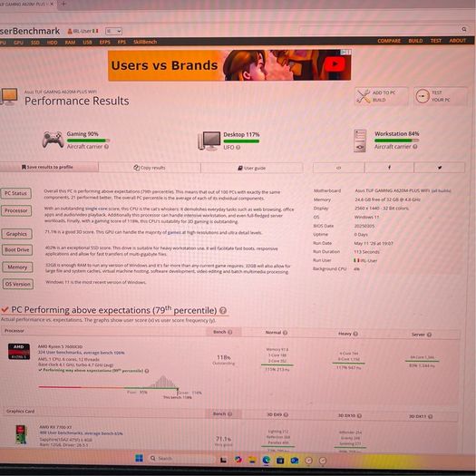Screen dimensions: 476x476
Task: Open the SSD navigation tab
Action: 35,43
